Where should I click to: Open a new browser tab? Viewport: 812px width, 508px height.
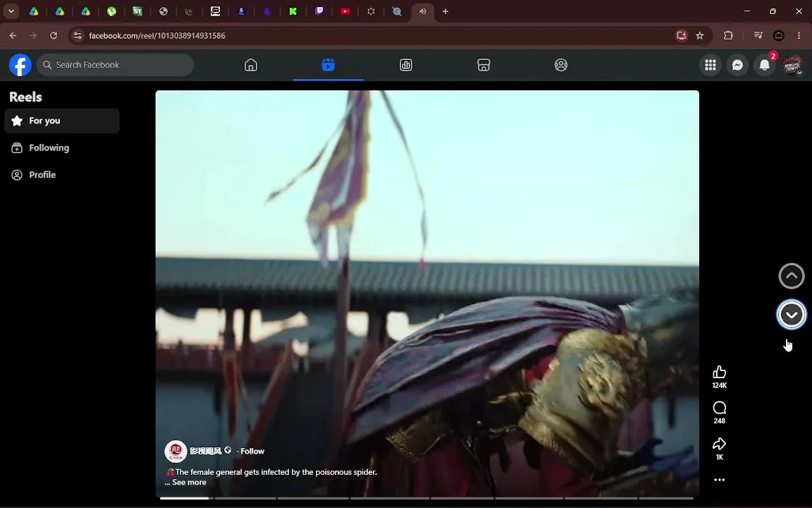click(445, 11)
